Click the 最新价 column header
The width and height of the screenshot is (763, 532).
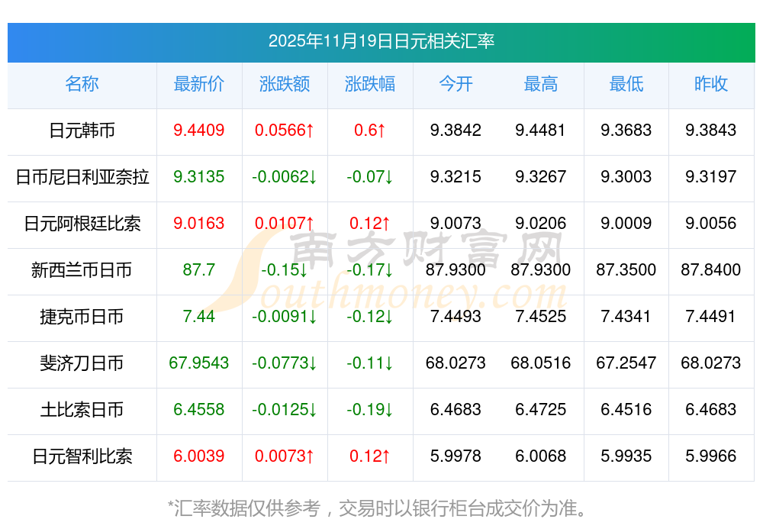click(199, 84)
